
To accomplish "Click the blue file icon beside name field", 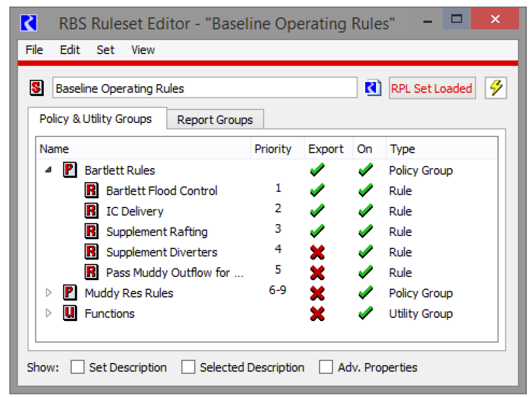I will point(373,88).
